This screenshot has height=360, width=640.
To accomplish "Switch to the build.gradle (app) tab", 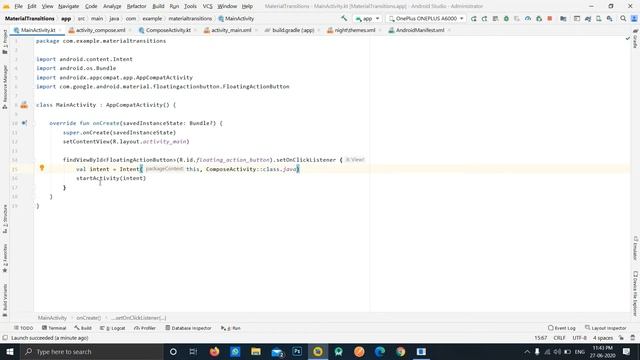I will [x=293, y=30].
